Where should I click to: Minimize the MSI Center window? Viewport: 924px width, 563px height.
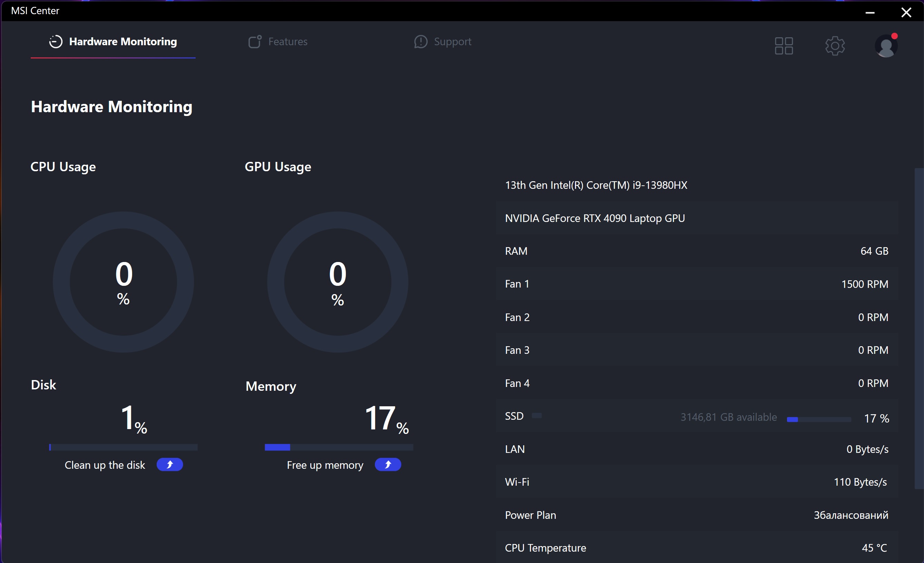pos(870,12)
